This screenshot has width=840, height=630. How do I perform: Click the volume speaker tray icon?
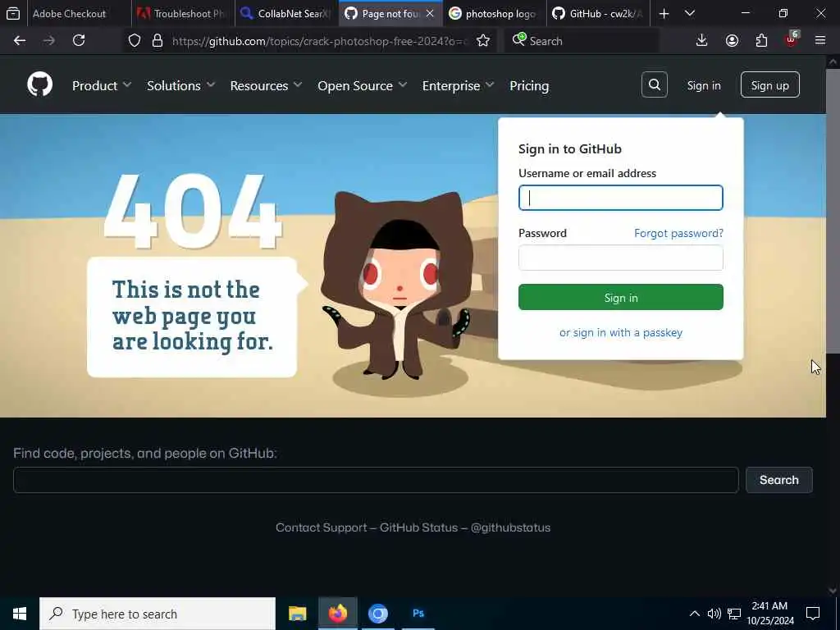pos(714,614)
